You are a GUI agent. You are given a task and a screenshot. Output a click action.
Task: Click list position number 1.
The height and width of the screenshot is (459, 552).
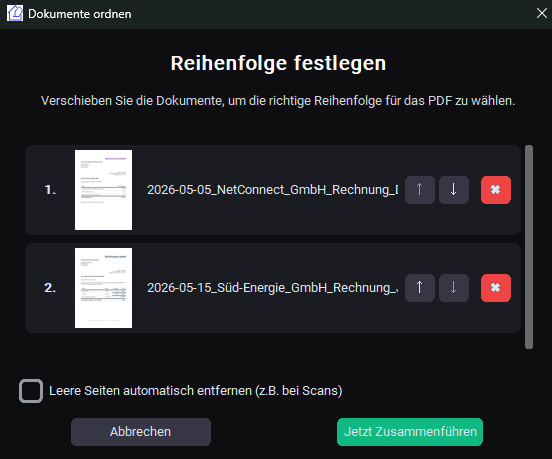coord(50,190)
